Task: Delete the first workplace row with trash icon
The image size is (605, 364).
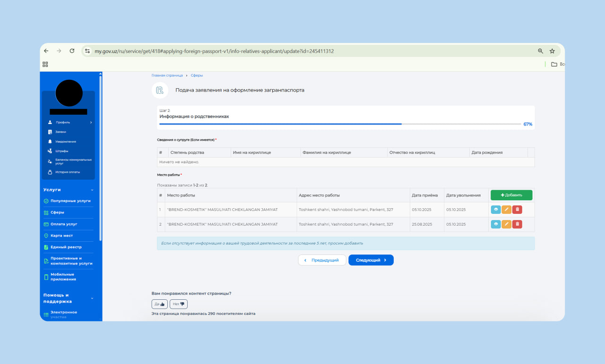Action: click(517, 210)
